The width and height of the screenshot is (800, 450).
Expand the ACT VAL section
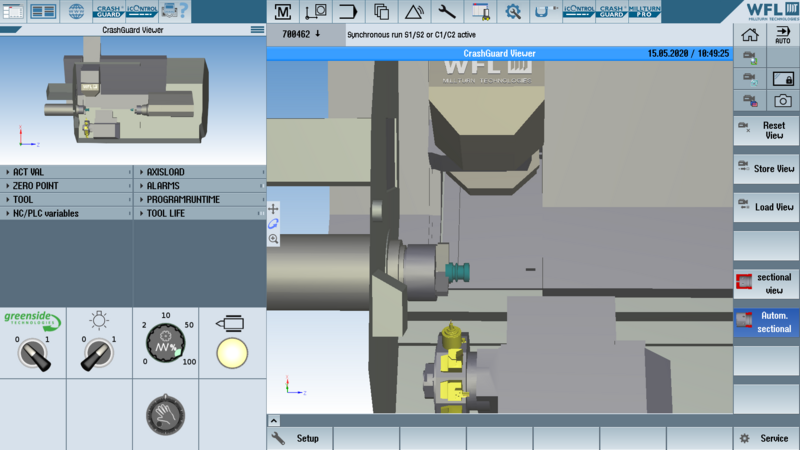66,172
